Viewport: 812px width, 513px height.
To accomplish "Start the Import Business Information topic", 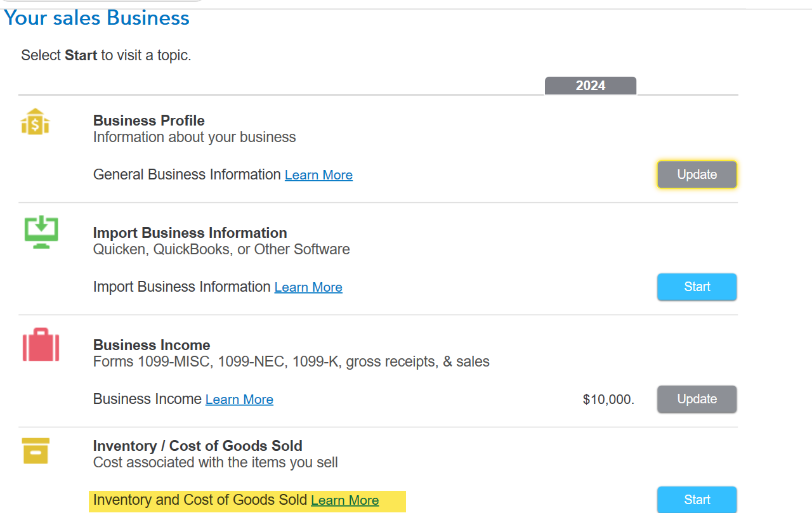I will coord(697,287).
